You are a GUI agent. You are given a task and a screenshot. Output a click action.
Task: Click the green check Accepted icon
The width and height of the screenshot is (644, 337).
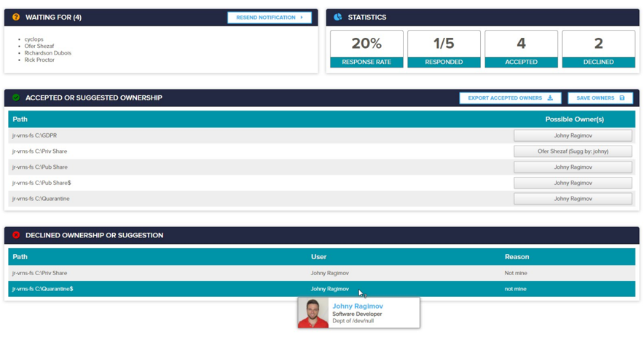coord(16,98)
